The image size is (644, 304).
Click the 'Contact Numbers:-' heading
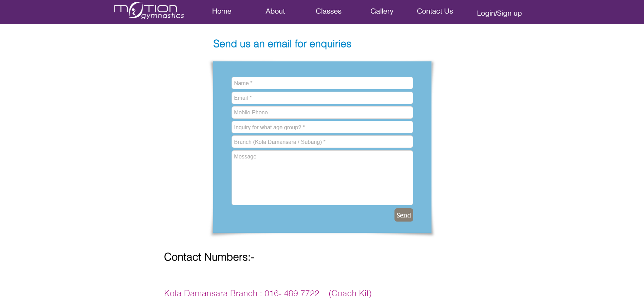point(209,257)
